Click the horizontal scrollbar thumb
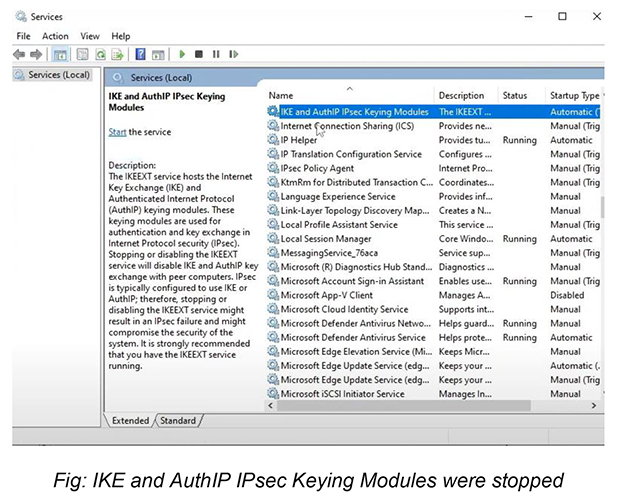Image resolution: width=617 pixels, height=498 pixels. point(403,406)
